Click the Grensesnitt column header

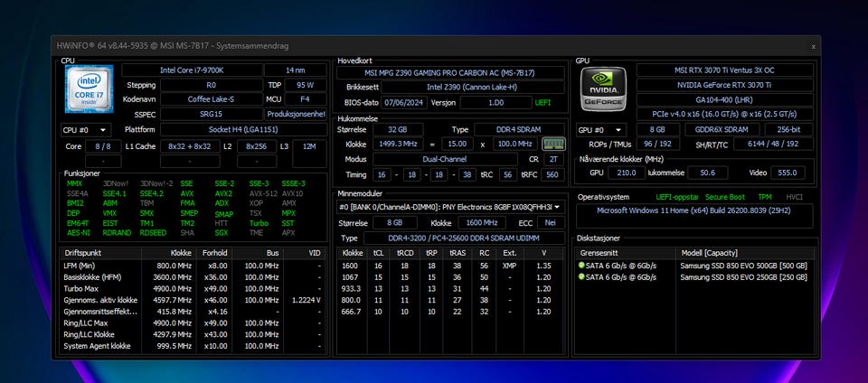(x=601, y=254)
